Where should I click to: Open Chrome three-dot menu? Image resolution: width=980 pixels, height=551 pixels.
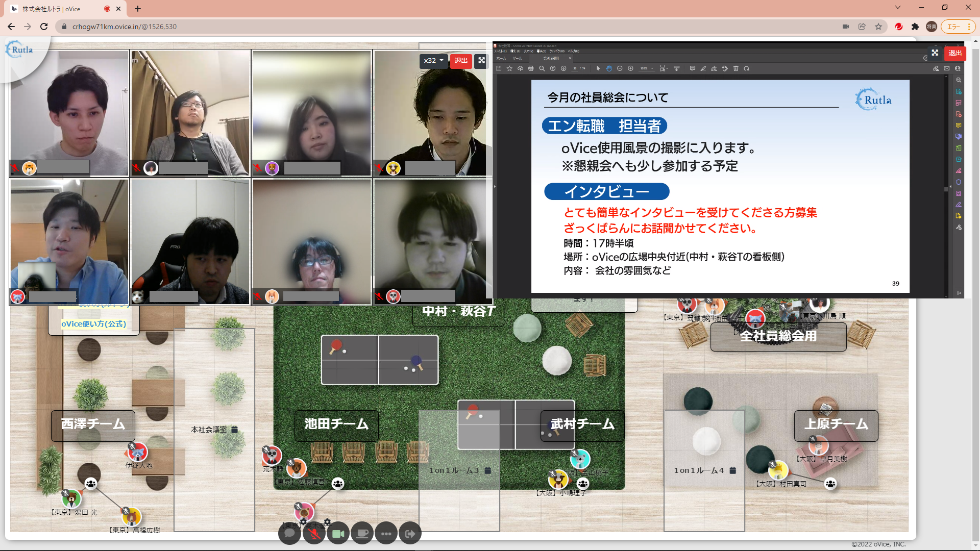click(x=969, y=27)
